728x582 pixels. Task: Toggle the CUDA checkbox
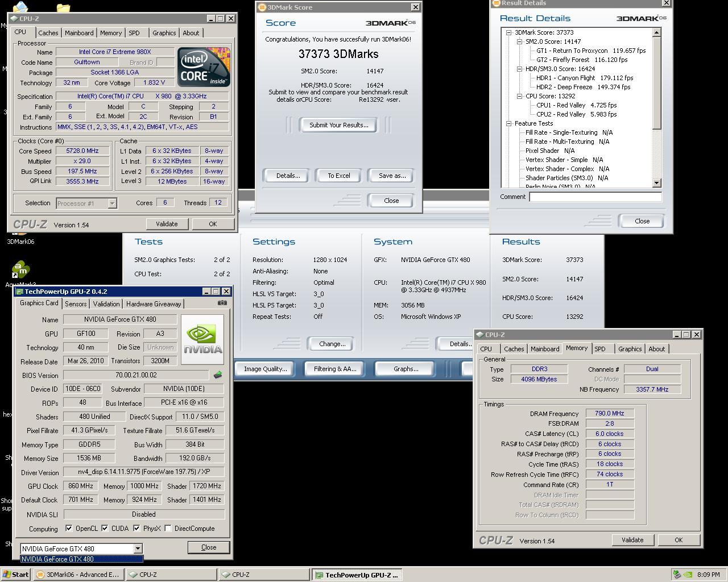click(105, 528)
